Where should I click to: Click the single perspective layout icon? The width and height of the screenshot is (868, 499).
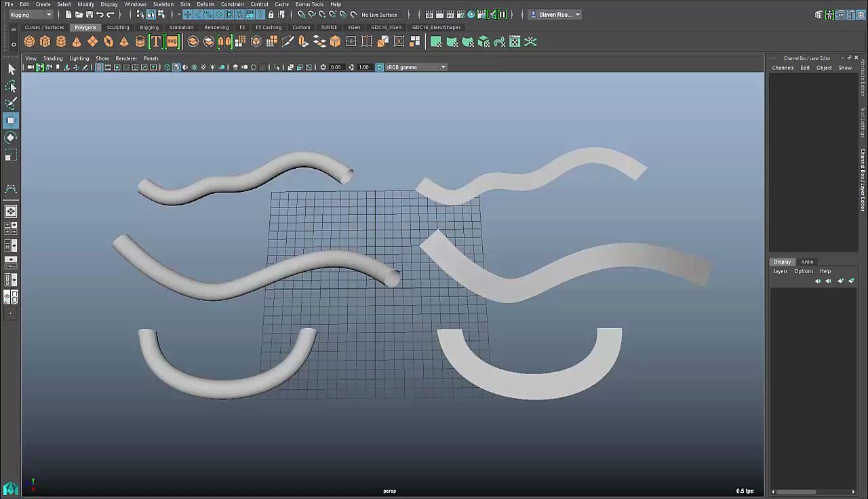(11, 212)
